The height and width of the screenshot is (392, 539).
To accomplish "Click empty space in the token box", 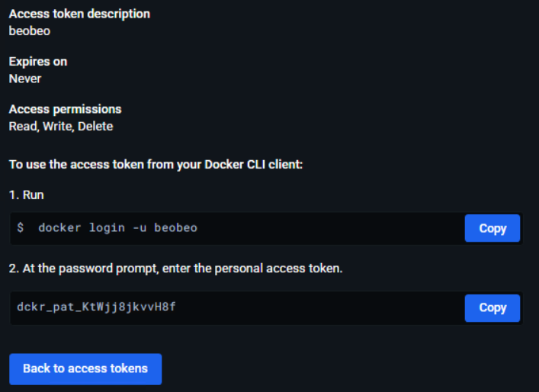I will [320, 307].
